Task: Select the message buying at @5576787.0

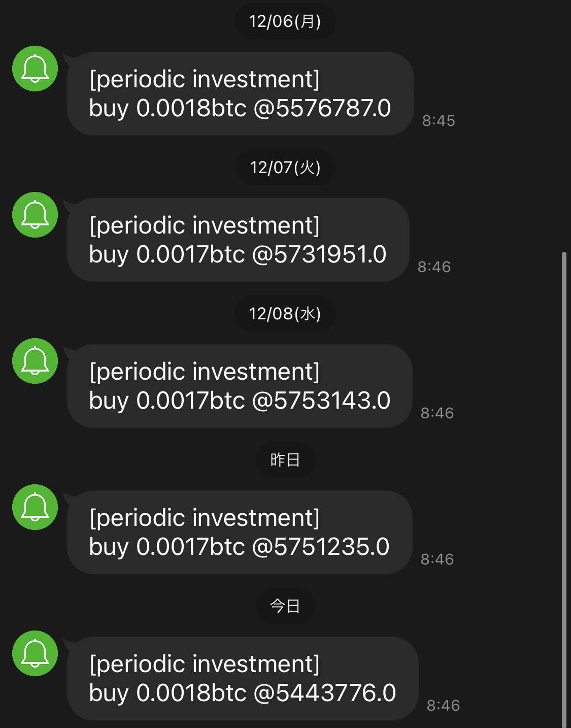Action: 240,94
